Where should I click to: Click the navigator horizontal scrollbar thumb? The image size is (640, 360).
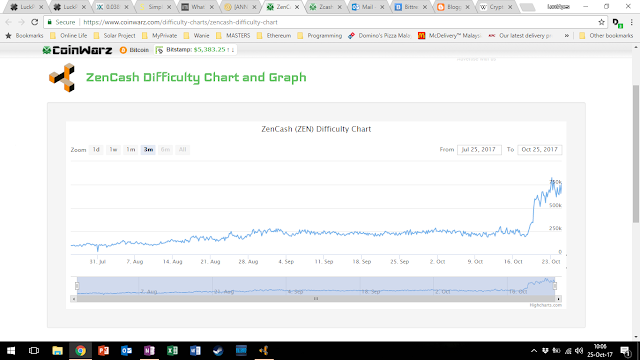point(316,299)
